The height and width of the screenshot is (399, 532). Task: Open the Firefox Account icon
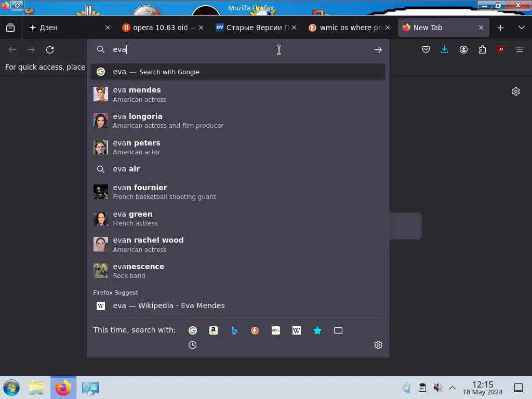463,50
